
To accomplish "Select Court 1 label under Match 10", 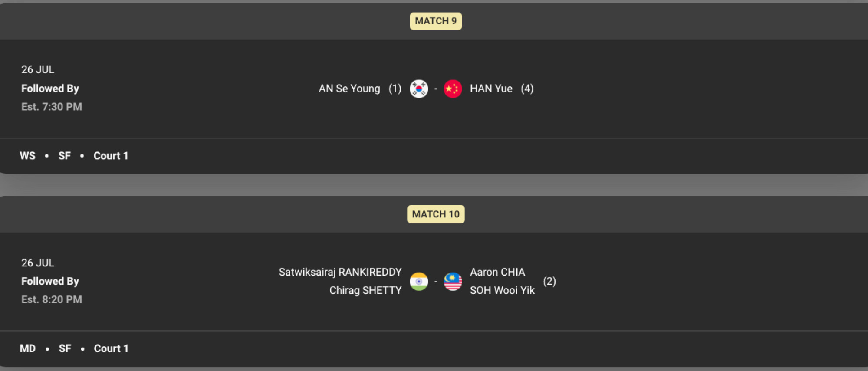I will (x=111, y=348).
